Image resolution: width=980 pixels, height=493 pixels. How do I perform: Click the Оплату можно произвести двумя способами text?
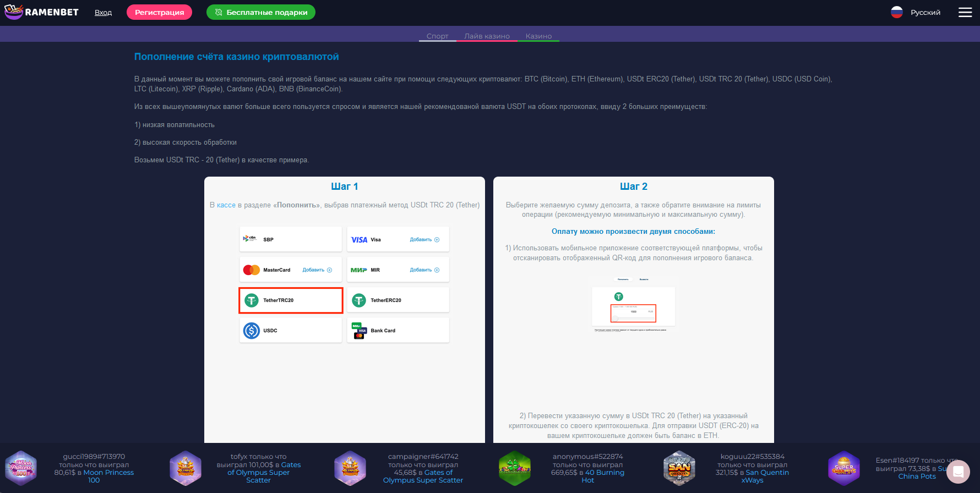click(x=633, y=231)
